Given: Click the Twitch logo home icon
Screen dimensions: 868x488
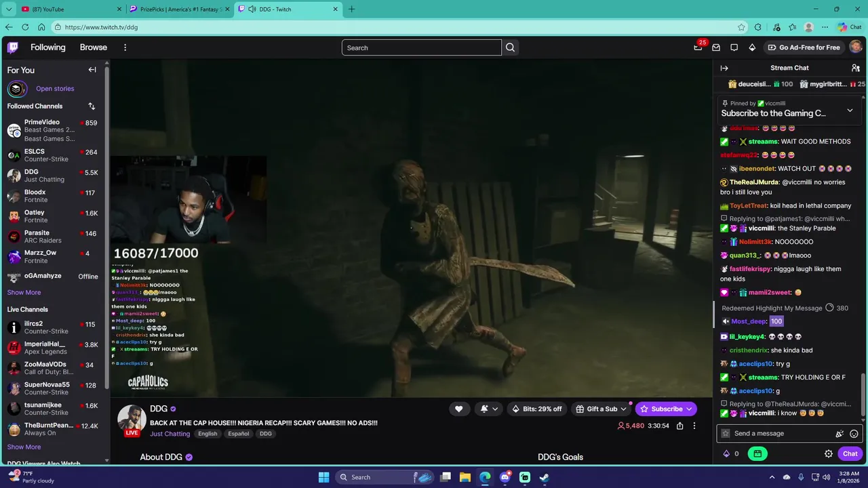Looking at the screenshot, I should tap(13, 47).
